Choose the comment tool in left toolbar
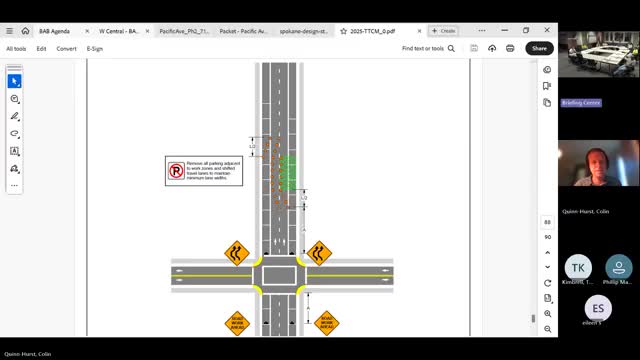 click(14, 99)
